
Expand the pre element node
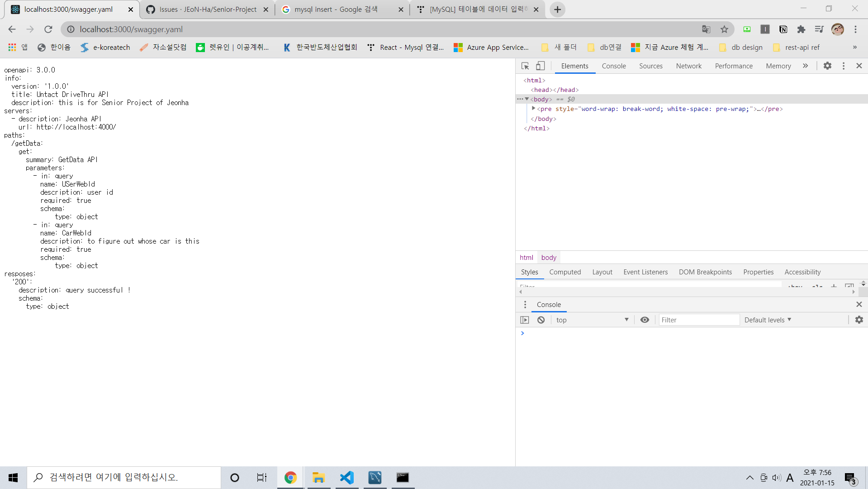(534, 109)
